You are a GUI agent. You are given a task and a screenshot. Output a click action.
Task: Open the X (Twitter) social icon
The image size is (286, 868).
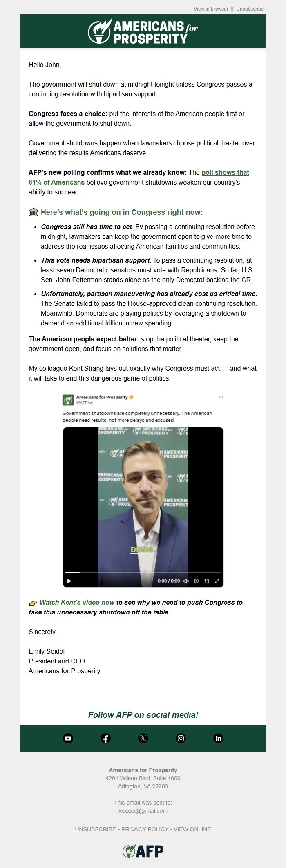point(143,738)
